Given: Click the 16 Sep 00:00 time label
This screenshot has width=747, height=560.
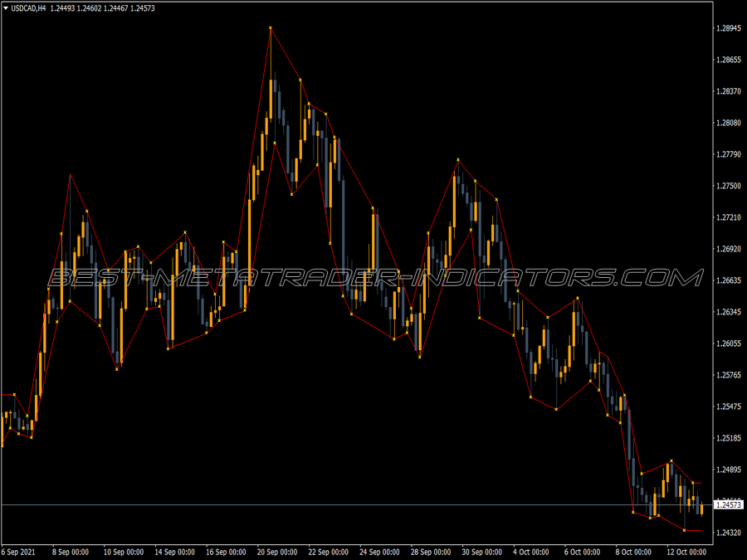Looking at the screenshot, I should click(226, 552).
